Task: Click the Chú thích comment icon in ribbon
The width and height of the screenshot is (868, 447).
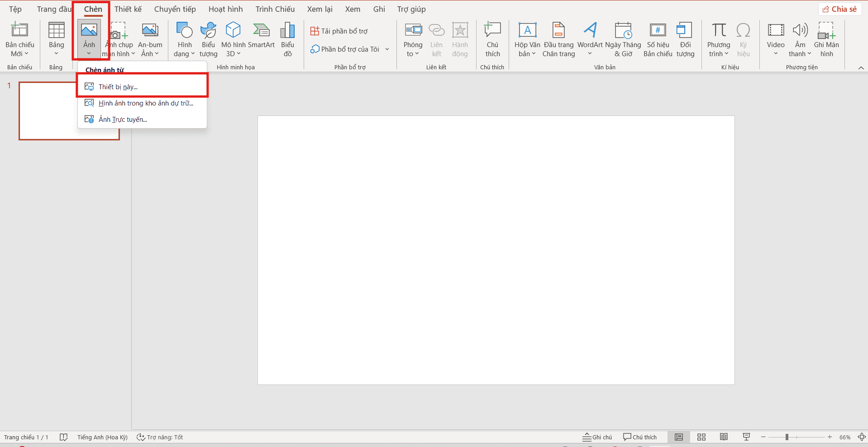Action: click(x=492, y=31)
